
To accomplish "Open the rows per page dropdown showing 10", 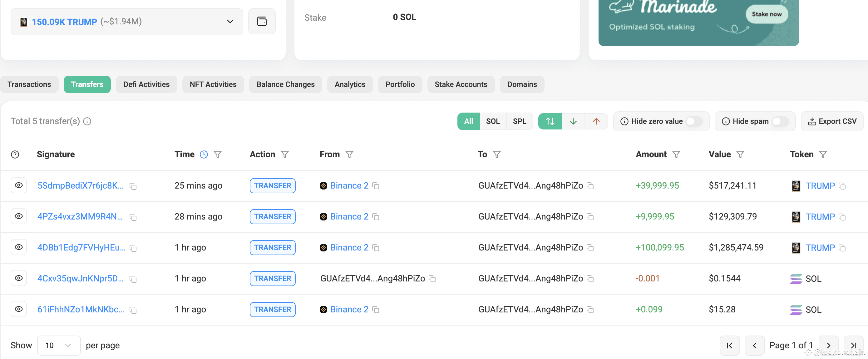I will pos(59,345).
